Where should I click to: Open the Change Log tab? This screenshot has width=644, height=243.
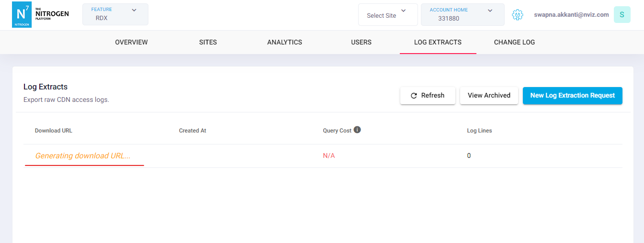point(514,42)
